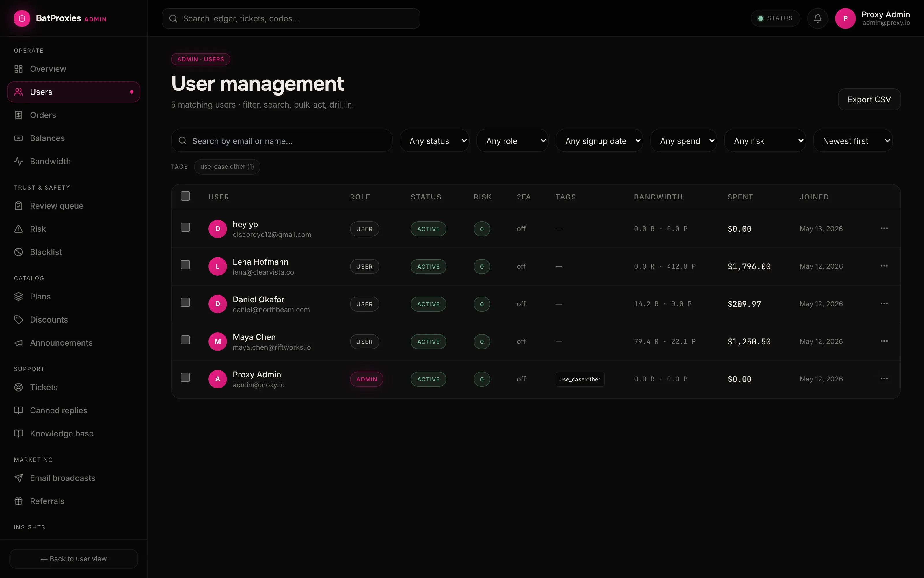Go to Overview in the sidebar
The width and height of the screenshot is (924, 578).
(x=73, y=69)
